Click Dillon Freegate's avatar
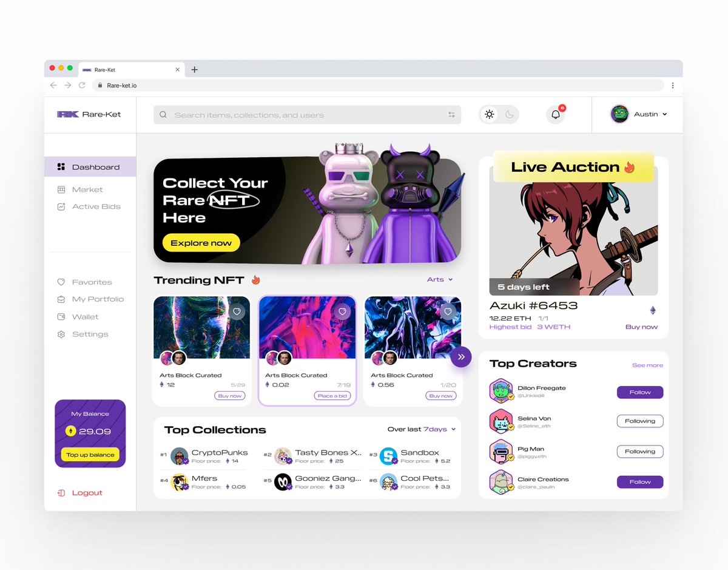 pos(501,391)
